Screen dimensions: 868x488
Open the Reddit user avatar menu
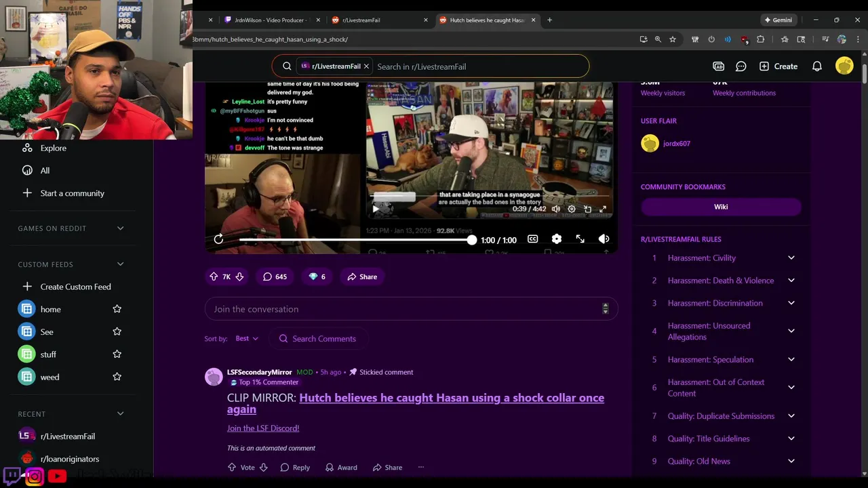pos(844,66)
